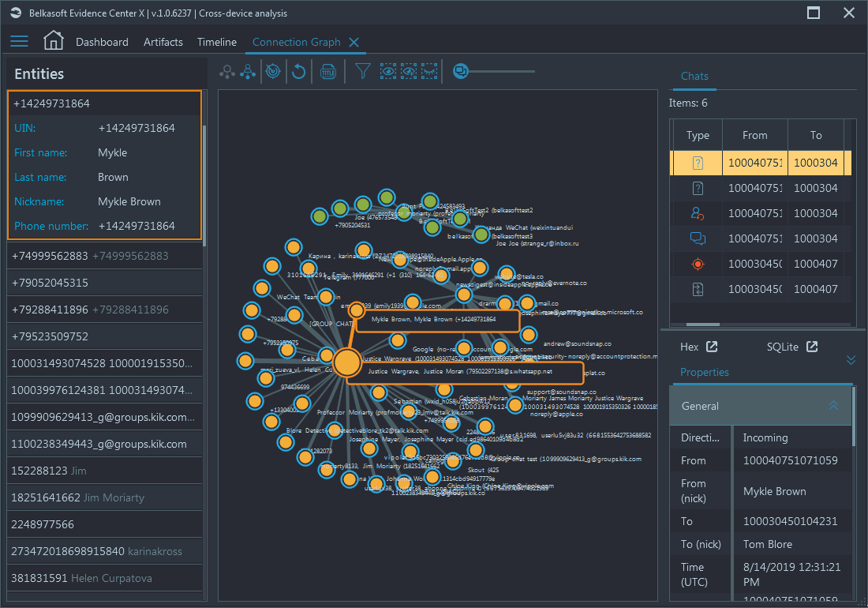The height and width of the screenshot is (608, 868).
Task: Select the 381831591 Helen Curpatova entity
Action: (x=104, y=578)
